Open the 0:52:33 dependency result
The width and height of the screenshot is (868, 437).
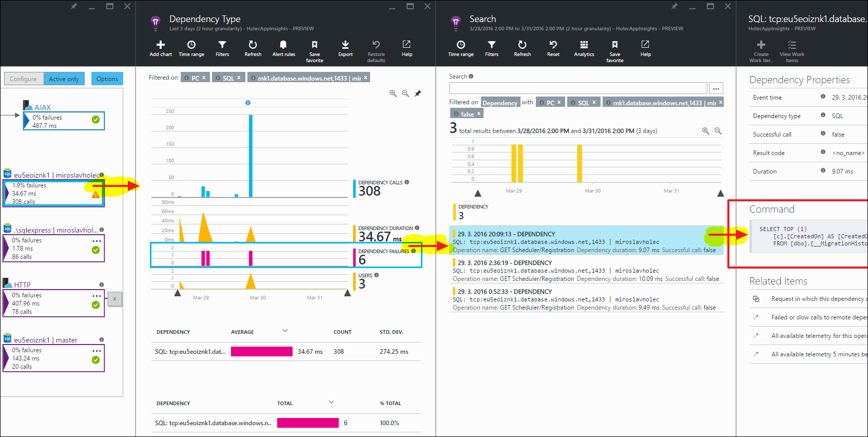coord(586,299)
